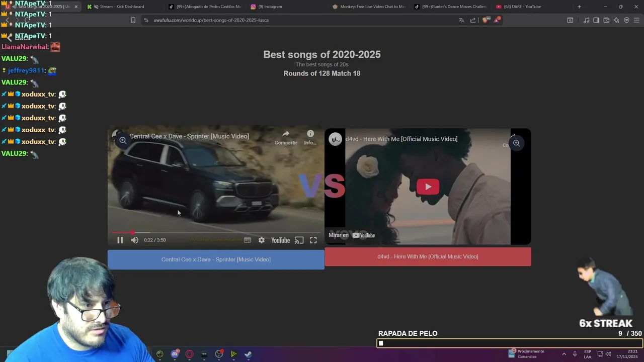Open d4vd video via Mirar en YouTube
Screen dimensions: 644x362
pos(352,235)
